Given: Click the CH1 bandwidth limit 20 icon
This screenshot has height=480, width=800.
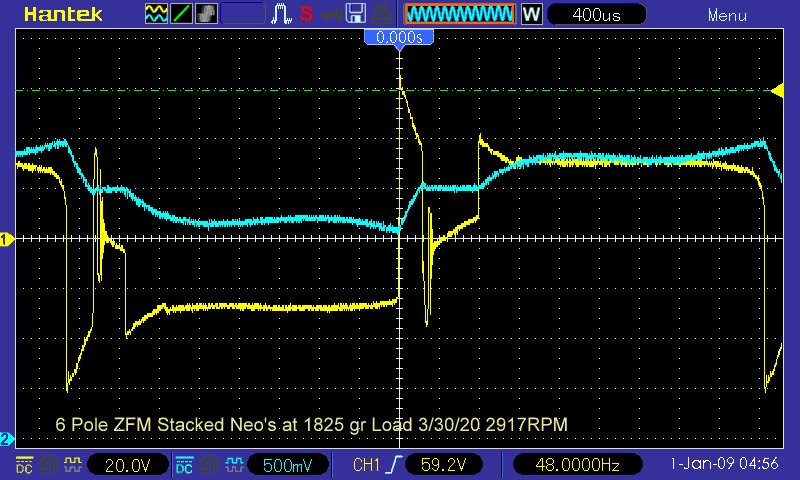Looking at the screenshot, I should point(48,465).
